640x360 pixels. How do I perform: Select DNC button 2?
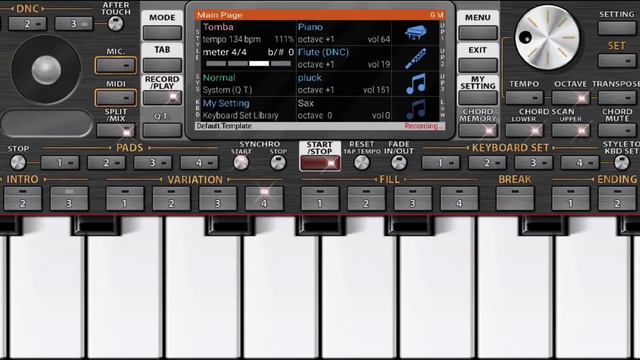27,24
